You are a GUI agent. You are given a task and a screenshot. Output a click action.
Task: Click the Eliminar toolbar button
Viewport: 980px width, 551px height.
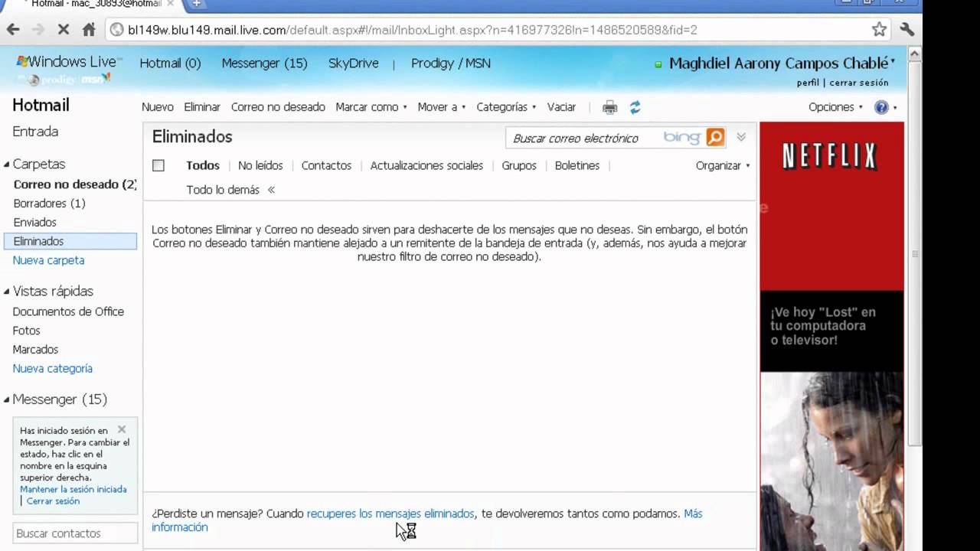click(x=202, y=107)
